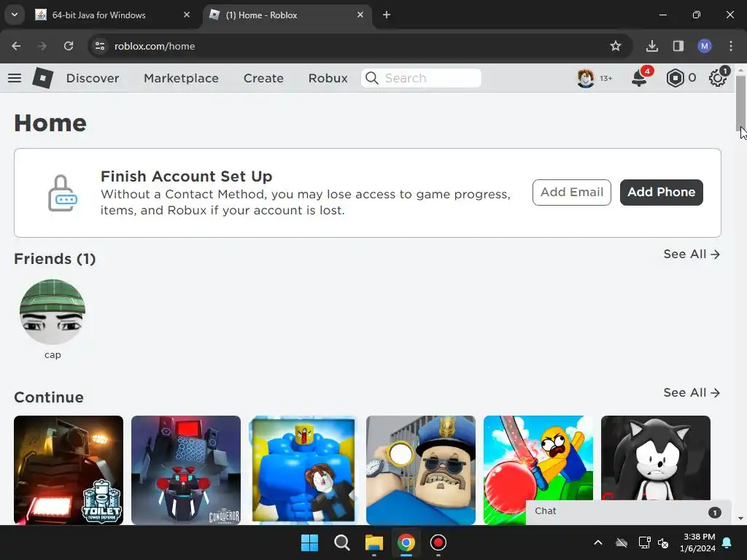Close the Home - Roblox tab
747x560 pixels.
360,15
